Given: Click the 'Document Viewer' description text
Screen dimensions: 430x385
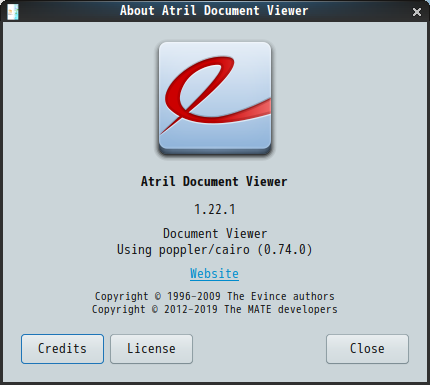Looking at the screenshot, I should point(215,234).
